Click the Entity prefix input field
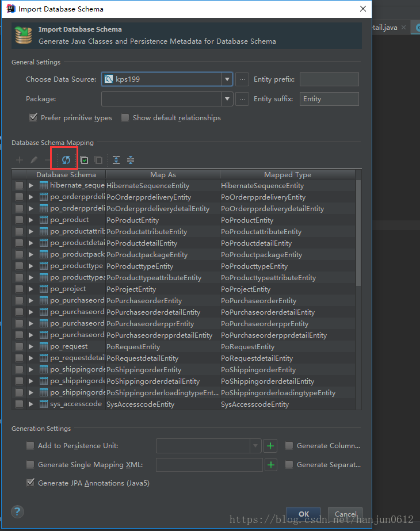Viewport: 420px width, 531px height. (x=329, y=79)
